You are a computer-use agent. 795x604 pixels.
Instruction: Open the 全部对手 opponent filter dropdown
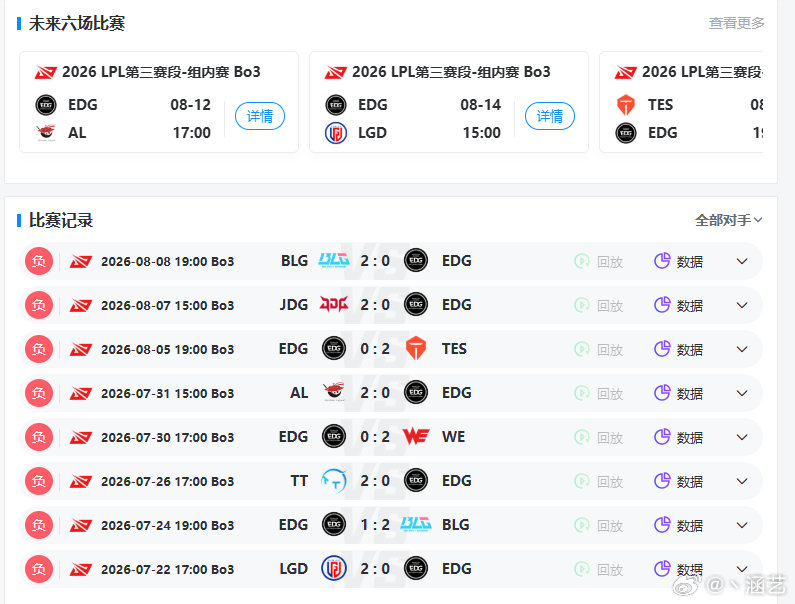pyautogui.click(x=729, y=220)
